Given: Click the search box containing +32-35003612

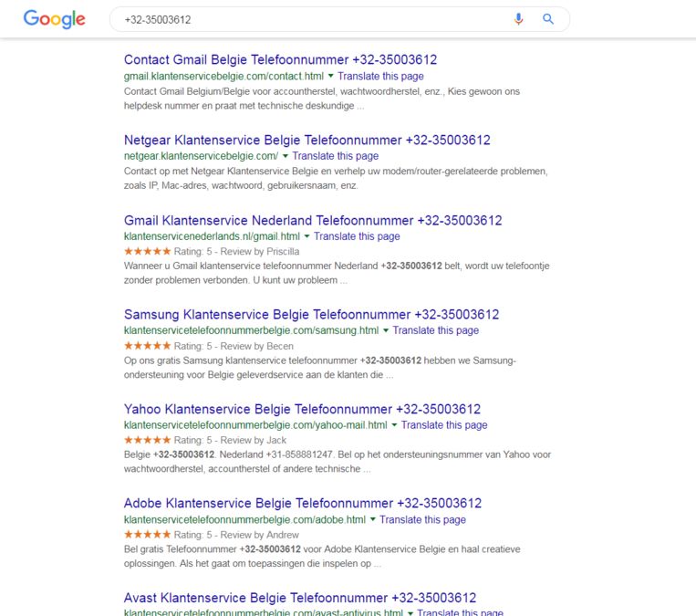Looking at the screenshot, I should (x=310, y=19).
